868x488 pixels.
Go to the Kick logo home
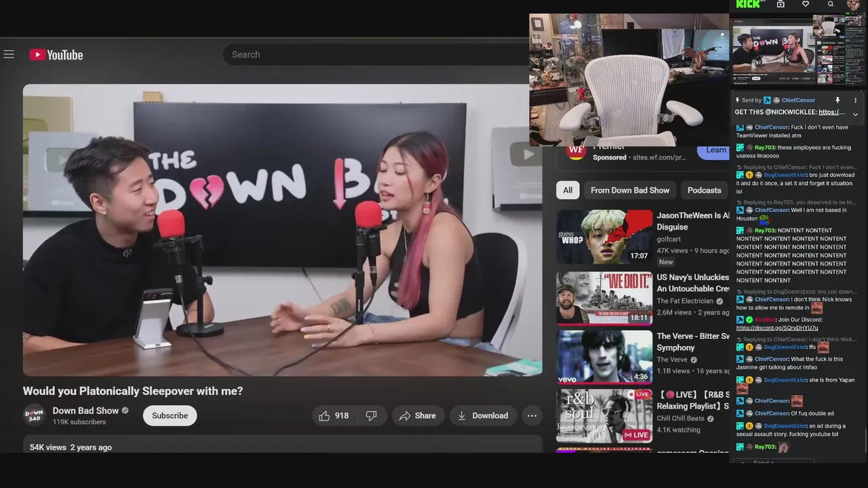tap(748, 4)
